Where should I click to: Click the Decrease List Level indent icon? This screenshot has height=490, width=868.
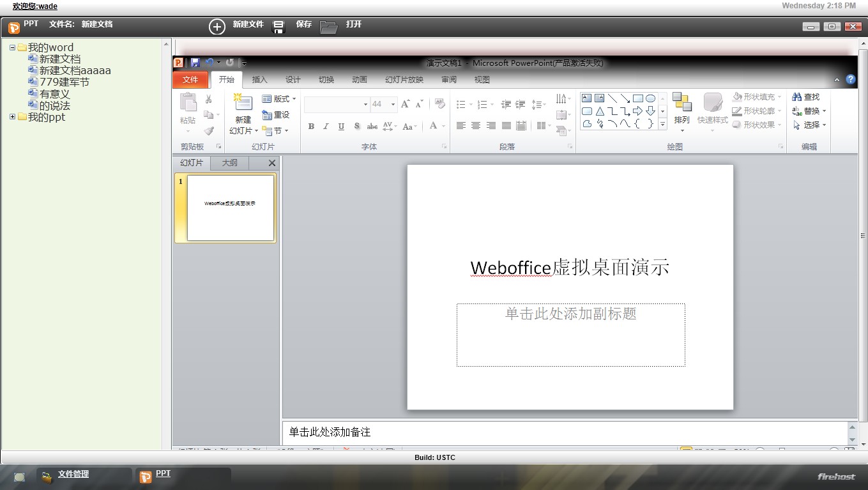click(506, 104)
